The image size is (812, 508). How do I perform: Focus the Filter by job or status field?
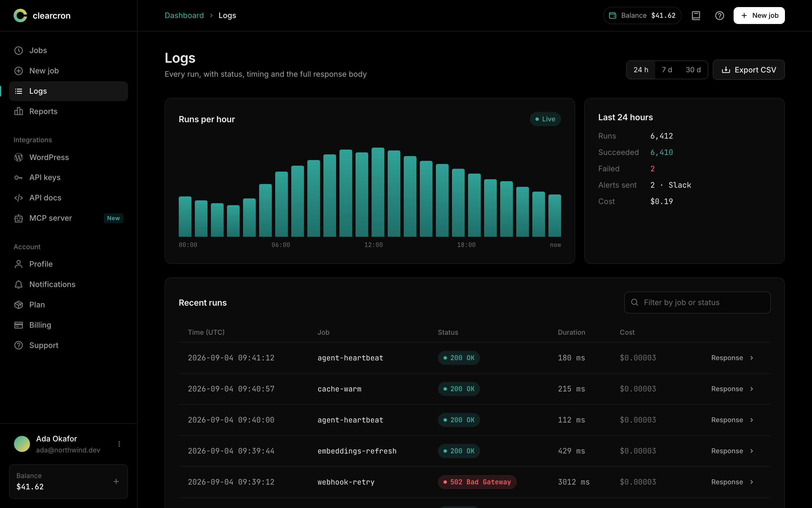tap(697, 302)
